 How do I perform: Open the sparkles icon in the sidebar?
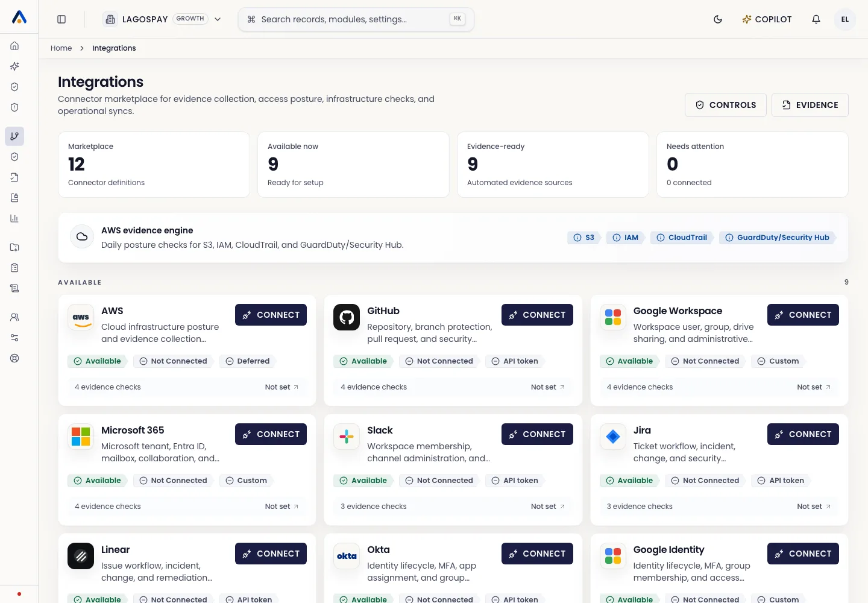coord(14,66)
